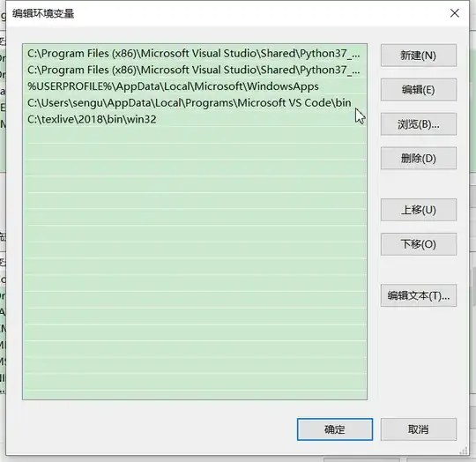The height and width of the screenshot is (462, 476).
Task: Confirm changes with the 确定 button
Action: (x=335, y=429)
